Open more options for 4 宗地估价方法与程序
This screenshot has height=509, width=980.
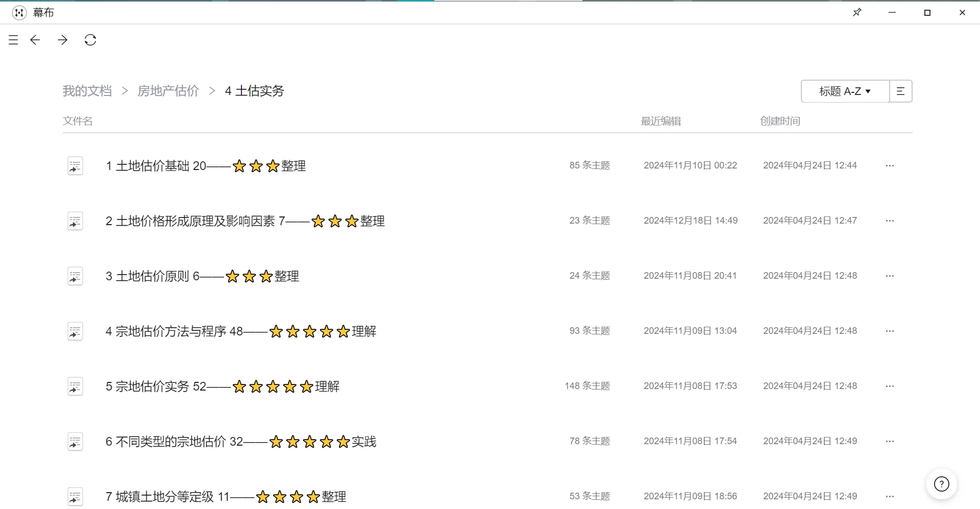pos(890,331)
